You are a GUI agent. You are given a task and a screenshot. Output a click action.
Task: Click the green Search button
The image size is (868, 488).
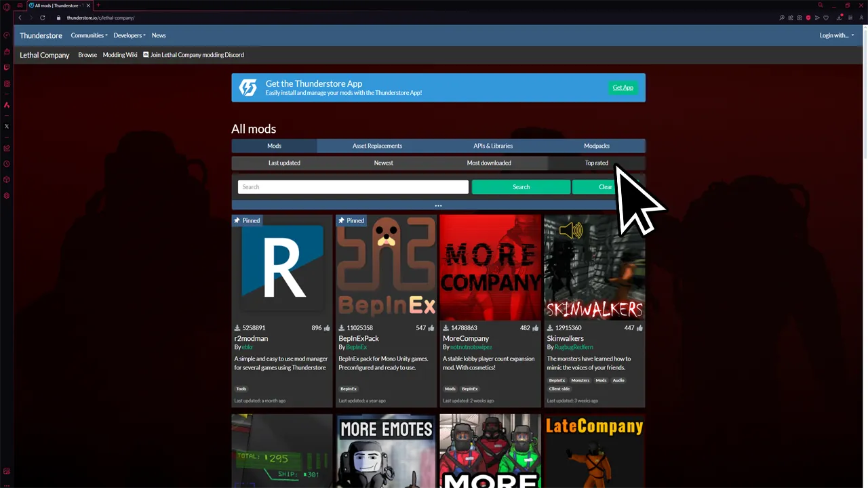[521, 187]
